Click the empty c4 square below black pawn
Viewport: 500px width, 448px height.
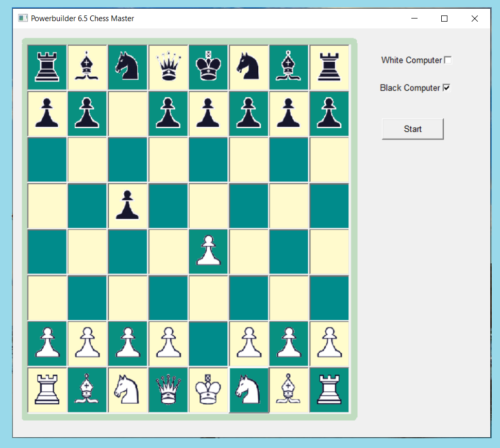click(127, 252)
